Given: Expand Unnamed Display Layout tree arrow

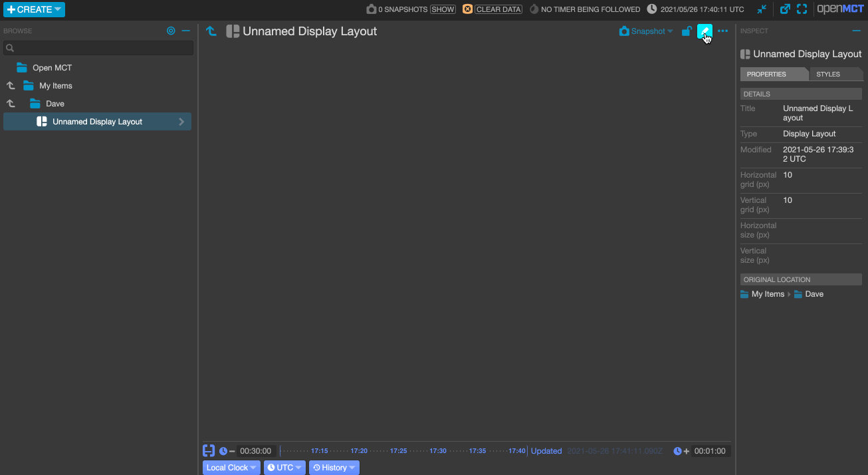Looking at the screenshot, I should pyautogui.click(x=181, y=122).
